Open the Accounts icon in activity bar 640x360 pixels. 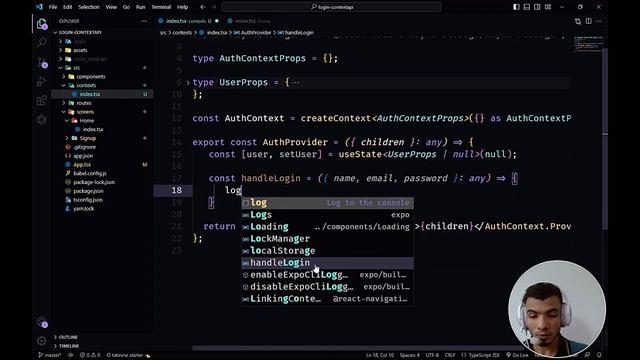pos(42,322)
